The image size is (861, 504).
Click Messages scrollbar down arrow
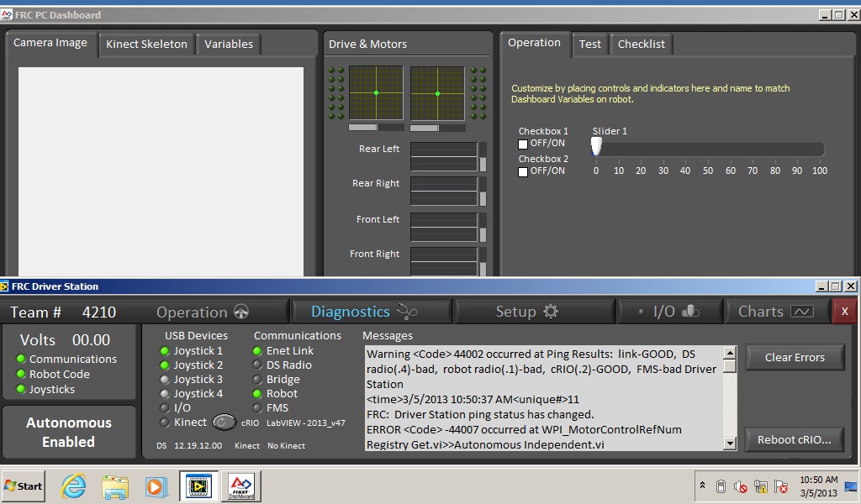click(x=730, y=444)
